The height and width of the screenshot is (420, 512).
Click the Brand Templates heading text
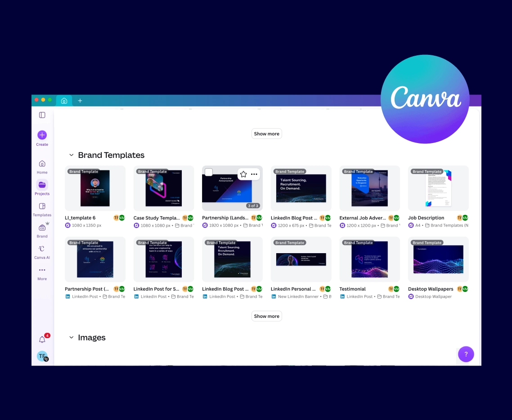click(x=111, y=155)
